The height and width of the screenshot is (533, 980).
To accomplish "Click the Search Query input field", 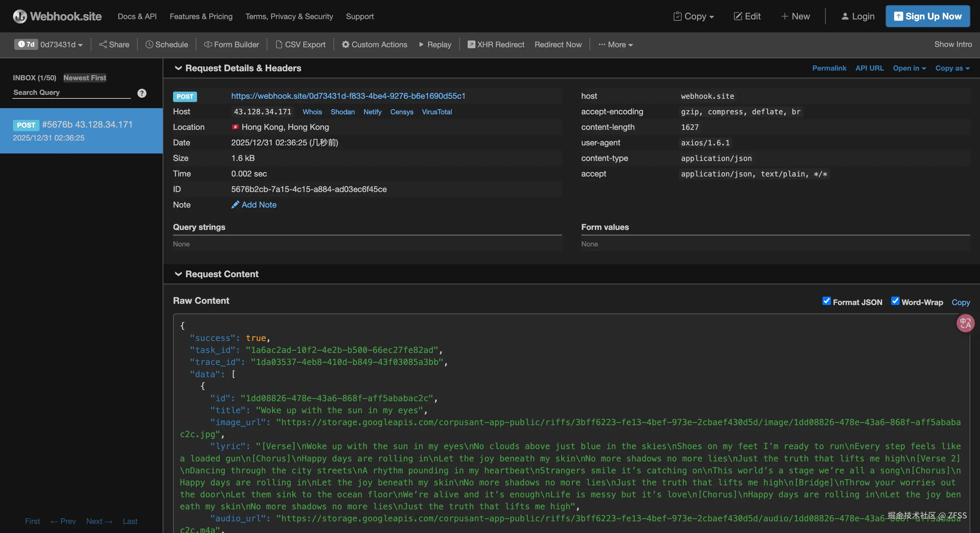I will pyautogui.click(x=72, y=92).
